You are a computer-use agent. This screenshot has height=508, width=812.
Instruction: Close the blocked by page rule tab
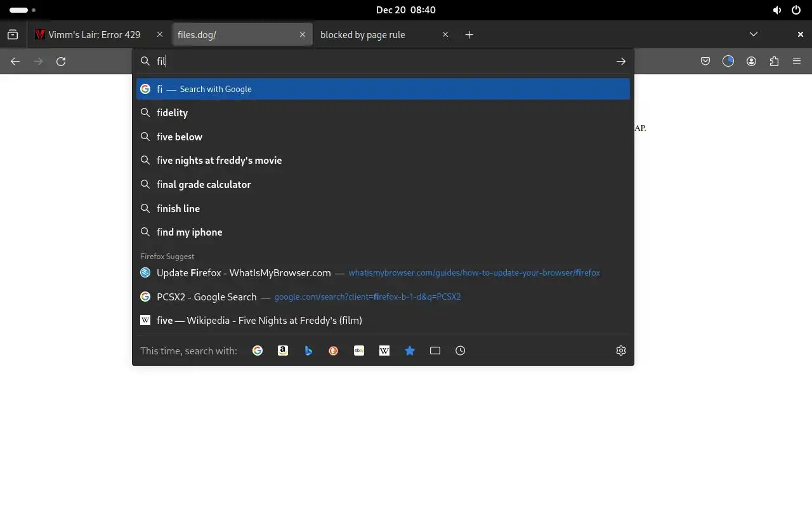[x=445, y=35]
